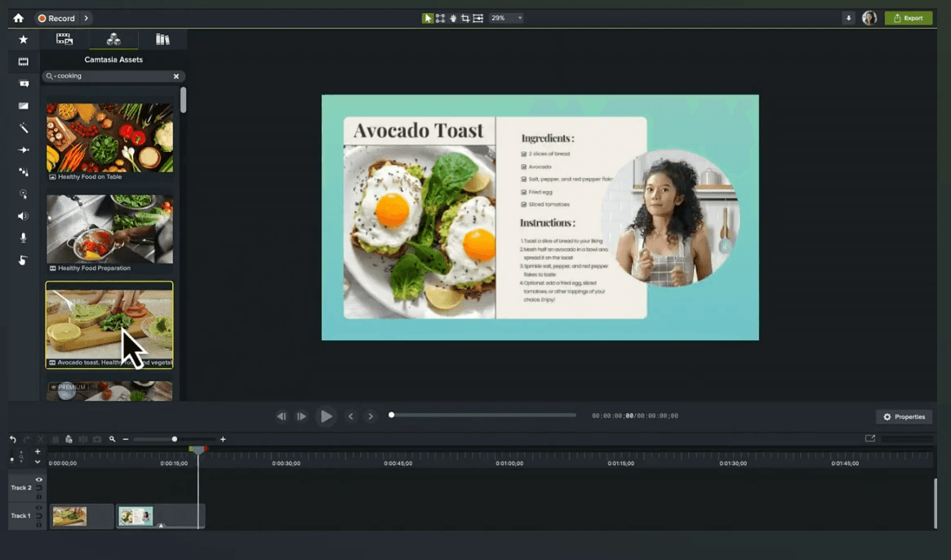Click the preview playback scrubber bar
This screenshot has width=951, height=560.
click(482, 416)
